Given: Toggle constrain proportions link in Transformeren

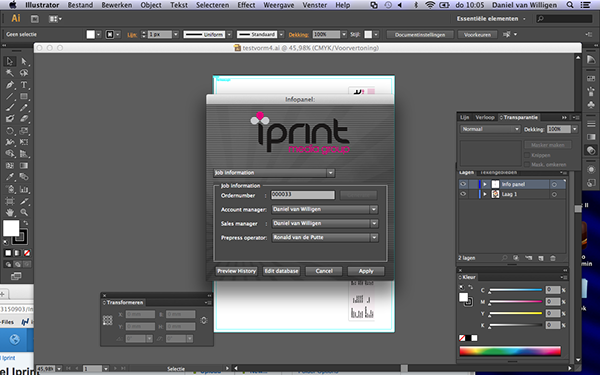Looking at the screenshot, I should (x=204, y=321).
